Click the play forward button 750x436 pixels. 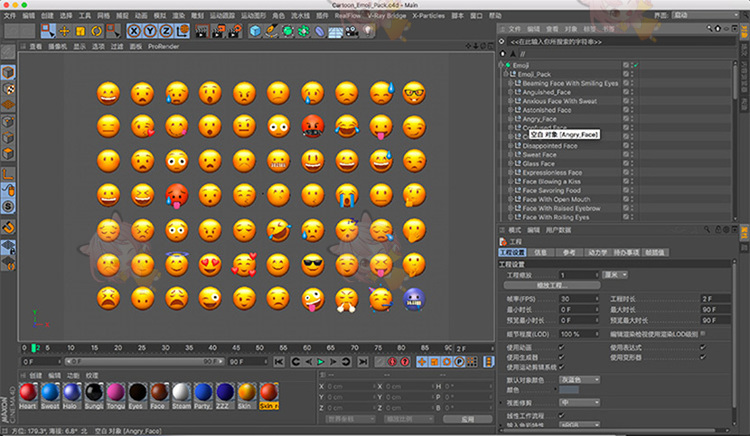click(x=321, y=362)
